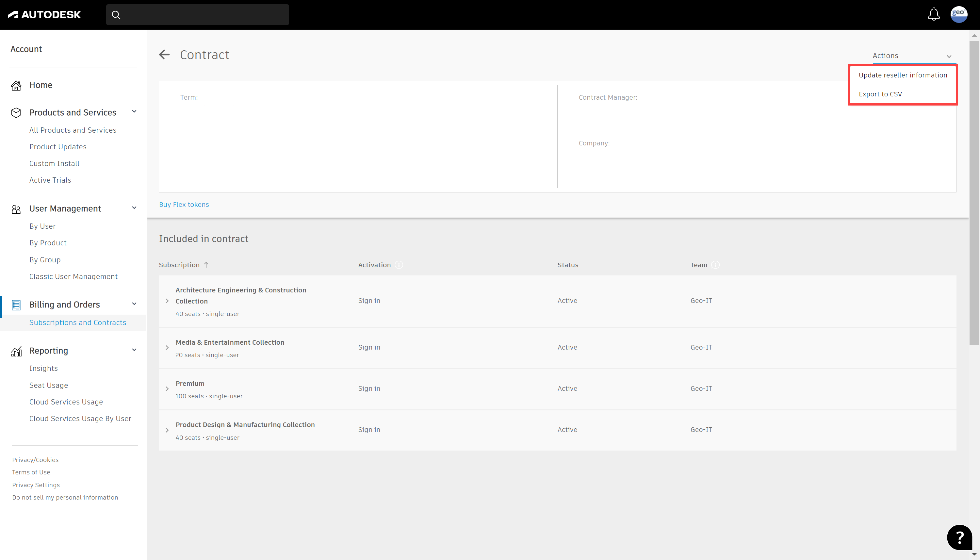Image resolution: width=980 pixels, height=560 pixels.
Task: Choose Export to CSV
Action: (x=880, y=94)
